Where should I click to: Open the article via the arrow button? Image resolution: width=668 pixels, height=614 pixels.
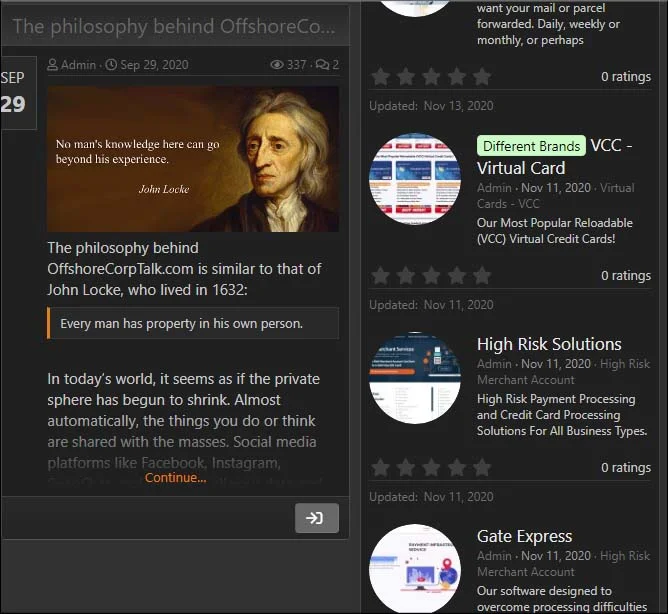point(317,518)
